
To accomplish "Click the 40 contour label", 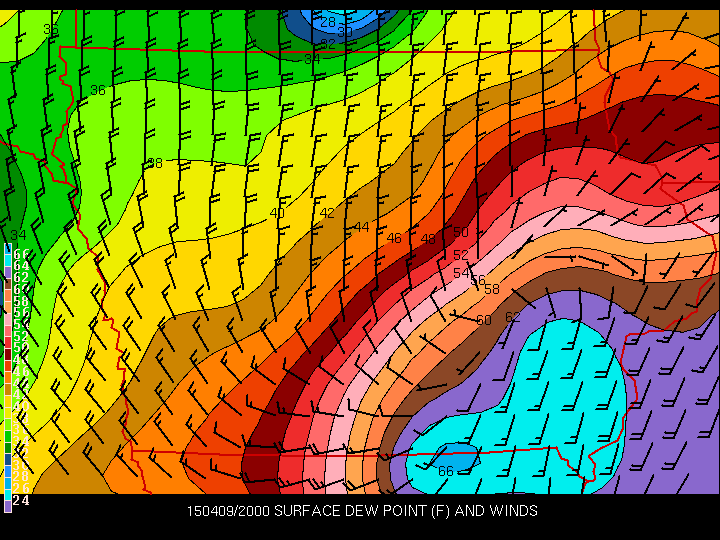I will [x=277, y=213].
